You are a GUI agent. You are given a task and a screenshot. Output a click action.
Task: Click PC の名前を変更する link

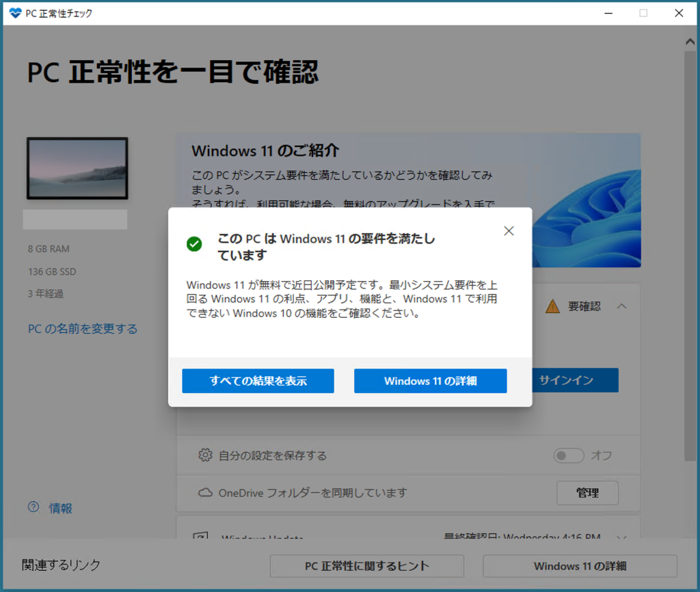[x=83, y=329]
